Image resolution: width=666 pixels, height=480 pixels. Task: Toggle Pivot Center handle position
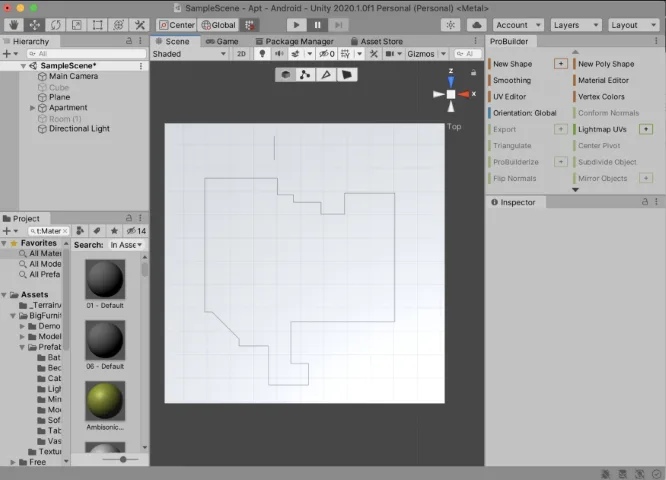[x=177, y=25]
